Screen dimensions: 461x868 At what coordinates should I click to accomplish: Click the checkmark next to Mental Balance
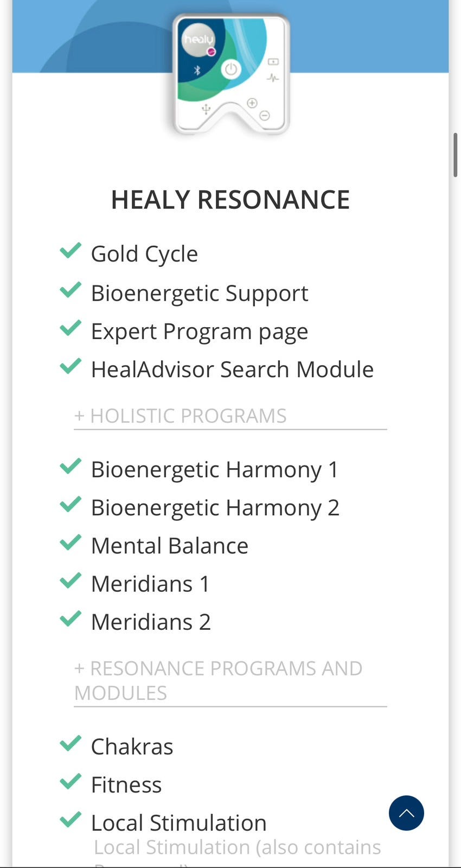pyautogui.click(x=71, y=543)
